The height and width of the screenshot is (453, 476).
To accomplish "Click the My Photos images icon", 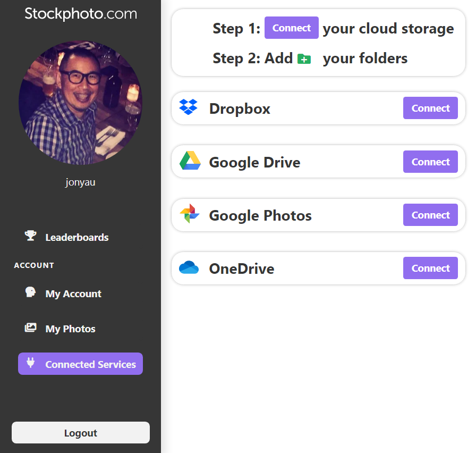I will [x=30, y=328].
